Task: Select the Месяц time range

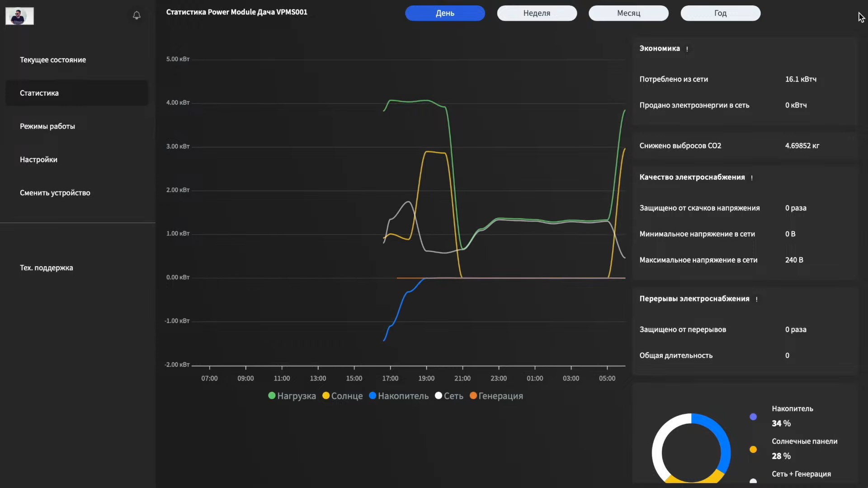Action: 629,13
